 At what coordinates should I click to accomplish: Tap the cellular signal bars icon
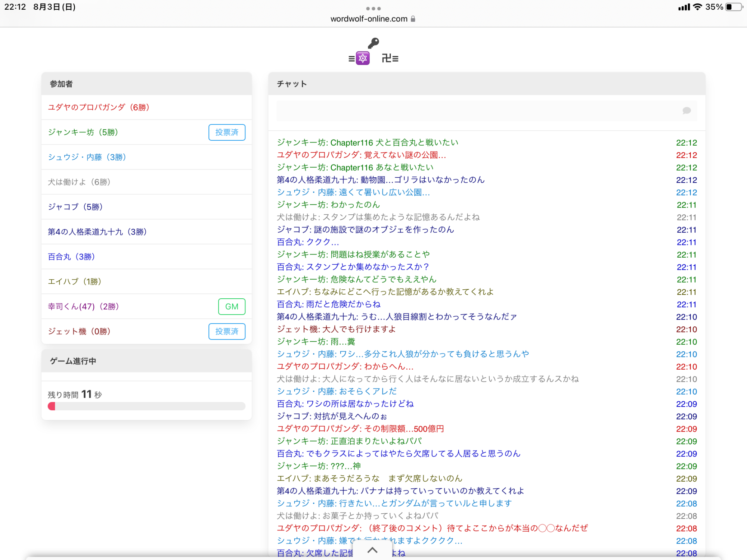[684, 7]
